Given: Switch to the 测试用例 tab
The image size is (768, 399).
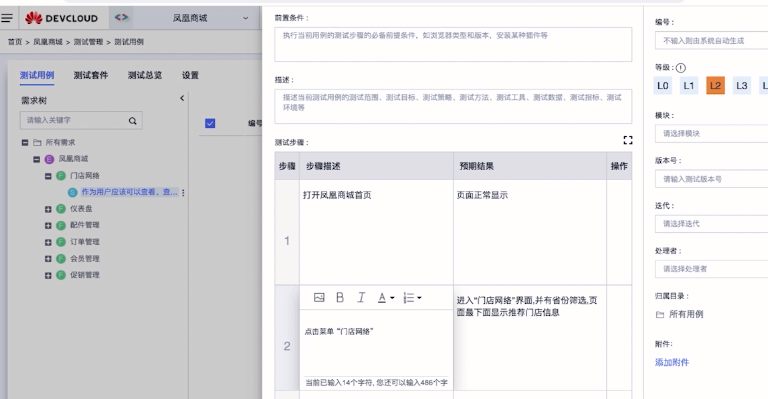Looking at the screenshot, I should 37,75.
